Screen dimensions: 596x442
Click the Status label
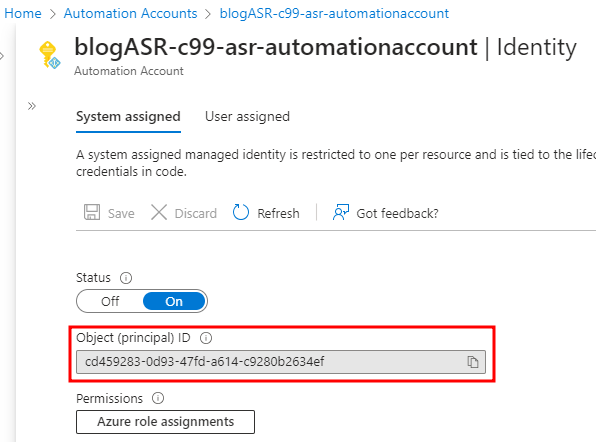coord(93,278)
